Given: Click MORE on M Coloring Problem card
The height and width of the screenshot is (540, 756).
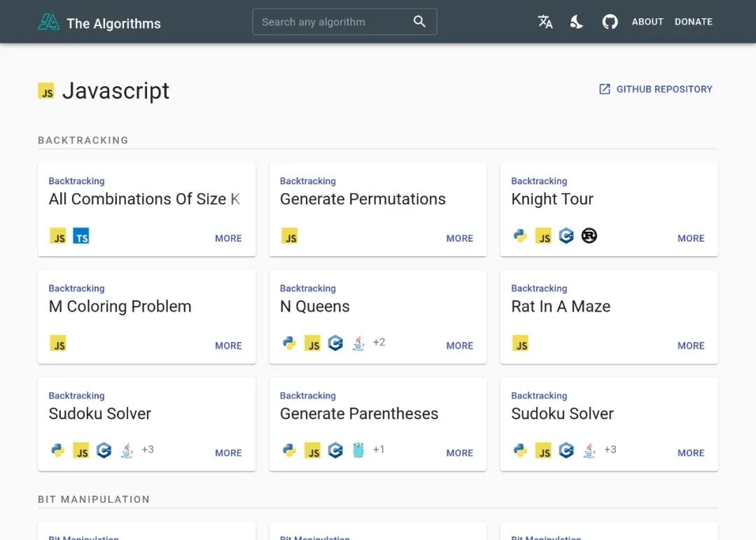Looking at the screenshot, I should 228,345.
